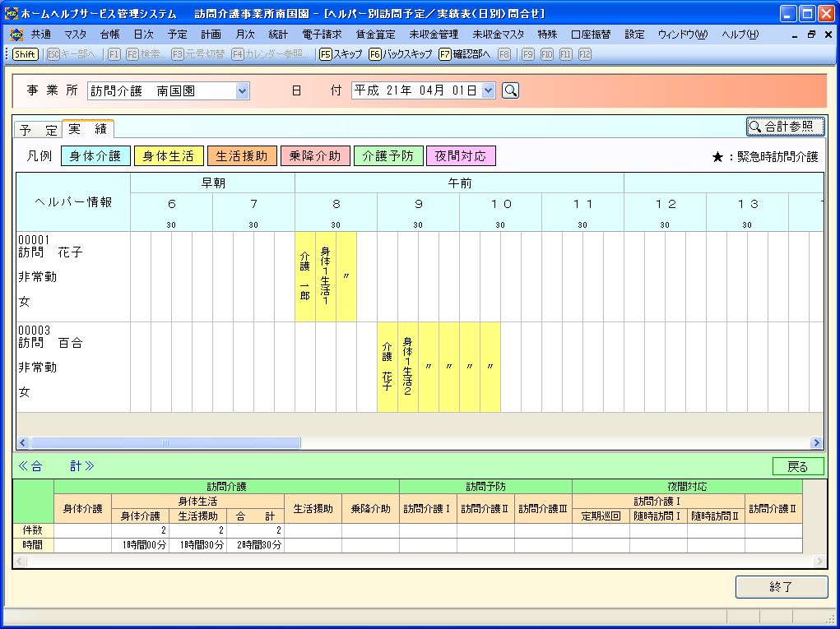Screen dimensions: 840x629
Task: Click the 合計参照 magnifier button
Action: click(785, 127)
